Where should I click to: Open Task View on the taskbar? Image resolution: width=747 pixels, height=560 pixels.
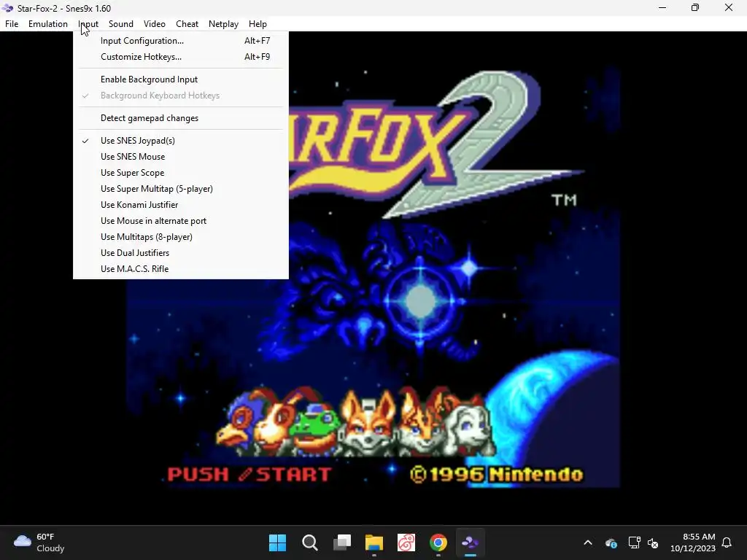342,542
